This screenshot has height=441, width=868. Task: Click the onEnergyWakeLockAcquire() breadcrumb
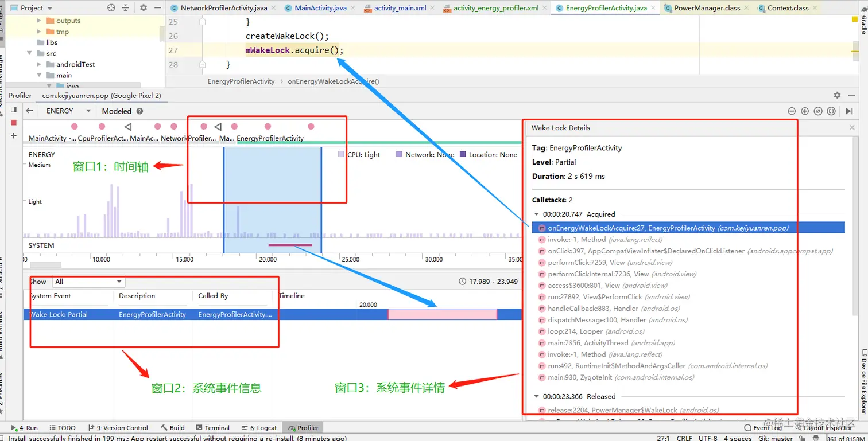(334, 81)
